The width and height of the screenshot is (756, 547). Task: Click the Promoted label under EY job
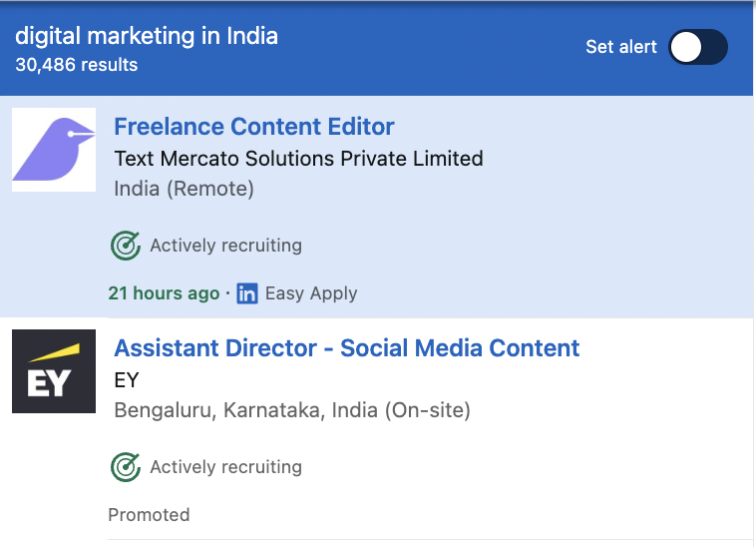click(x=149, y=515)
